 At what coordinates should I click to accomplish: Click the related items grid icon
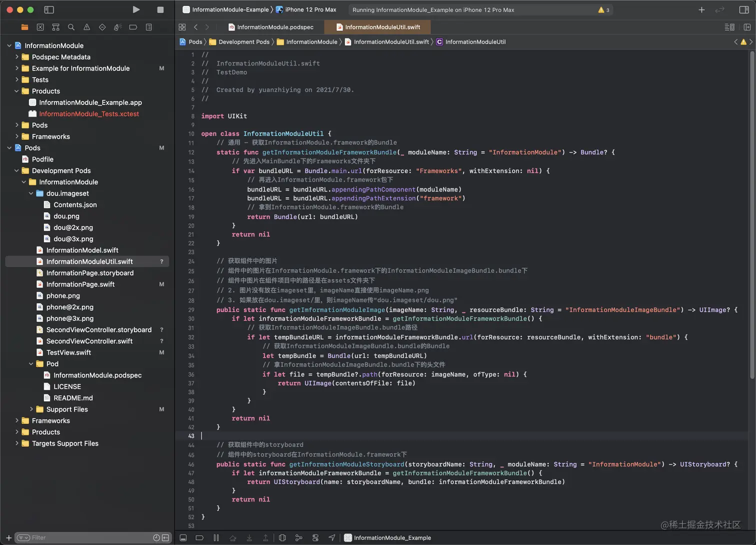(x=182, y=27)
